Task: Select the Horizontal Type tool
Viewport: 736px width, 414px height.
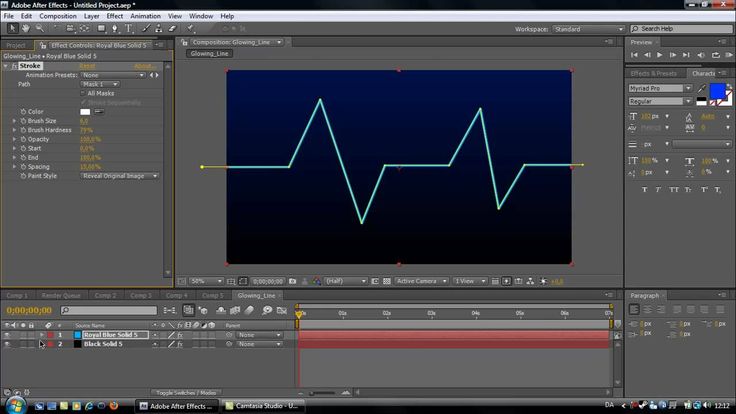Action: tap(129, 28)
